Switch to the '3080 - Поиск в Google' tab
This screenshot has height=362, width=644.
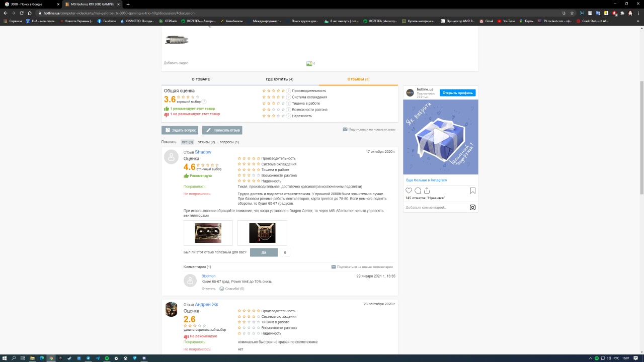[x=30, y=4]
